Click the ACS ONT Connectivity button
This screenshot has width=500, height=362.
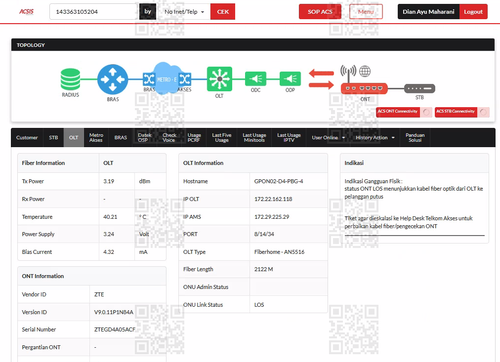398,112
